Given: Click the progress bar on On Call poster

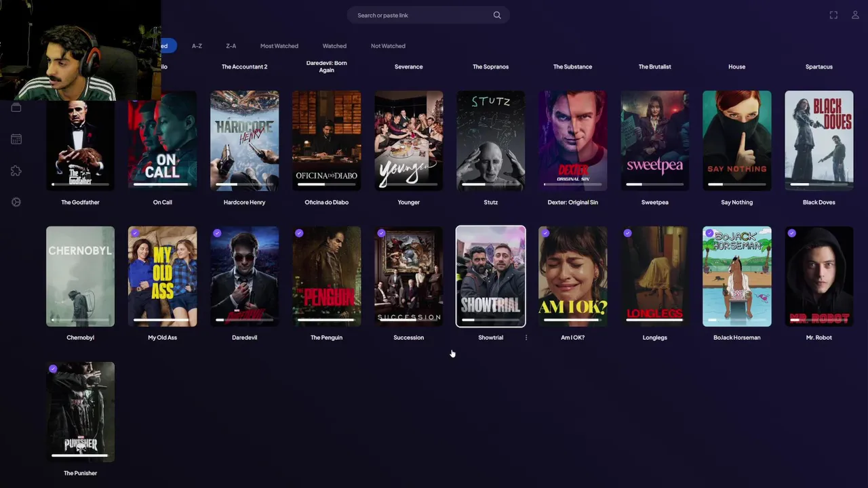Looking at the screenshot, I should 162,184.
